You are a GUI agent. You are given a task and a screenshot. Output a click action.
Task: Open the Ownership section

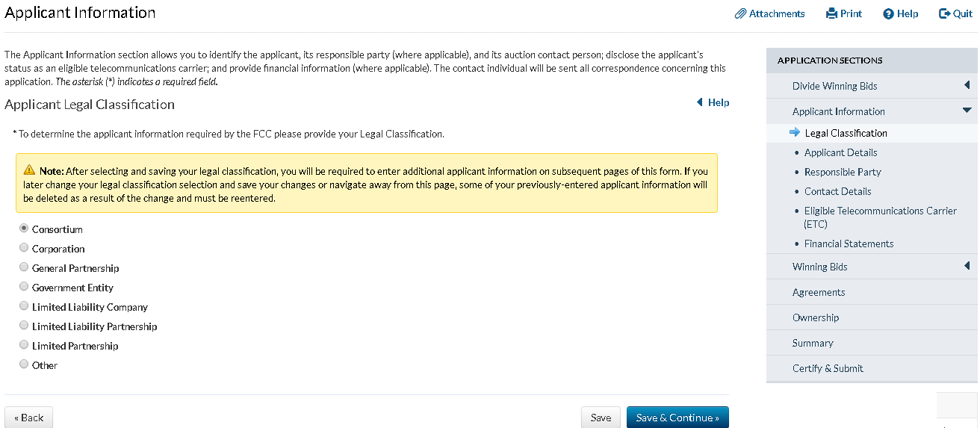pos(816,317)
